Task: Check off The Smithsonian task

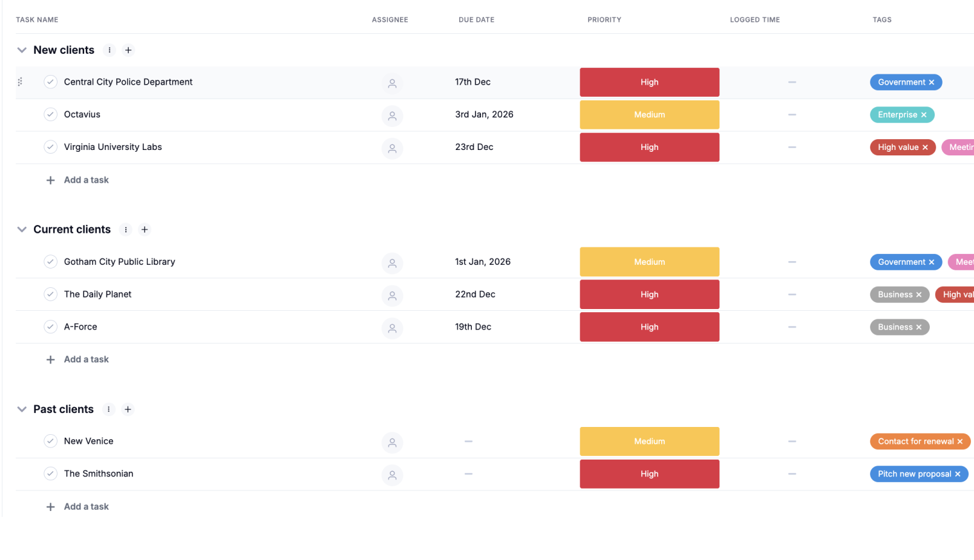Action: tap(51, 474)
